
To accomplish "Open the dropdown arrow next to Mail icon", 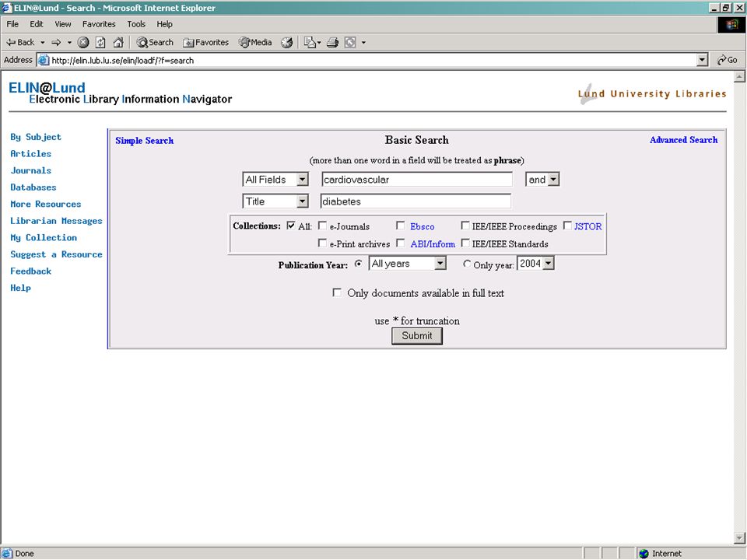I will click(x=319, y=42).
